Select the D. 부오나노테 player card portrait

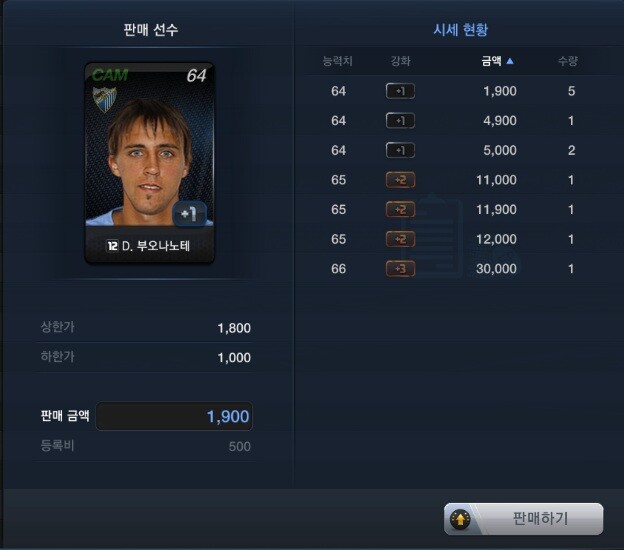tap(150, 162)
